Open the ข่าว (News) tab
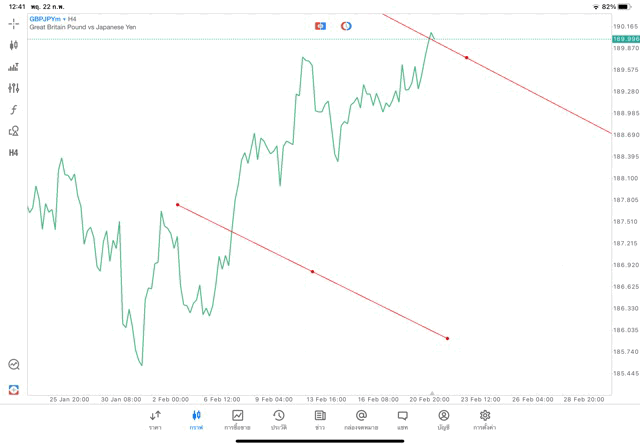 320,419
